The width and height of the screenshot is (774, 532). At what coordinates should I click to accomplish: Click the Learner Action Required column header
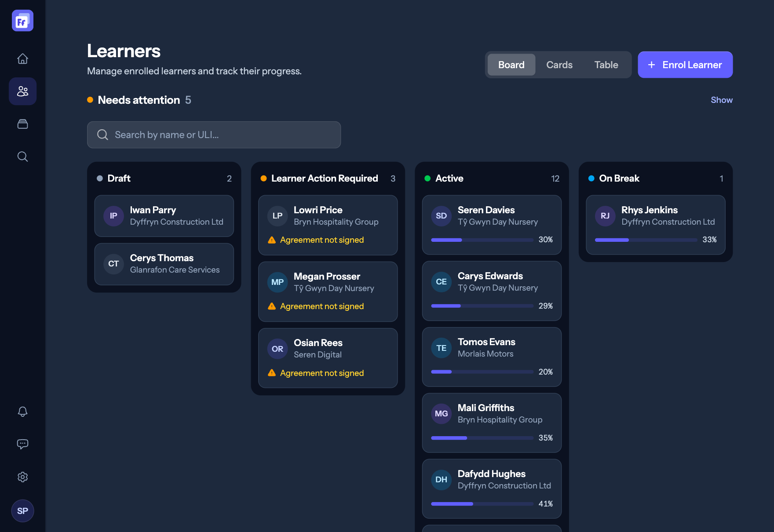[328, 179]
